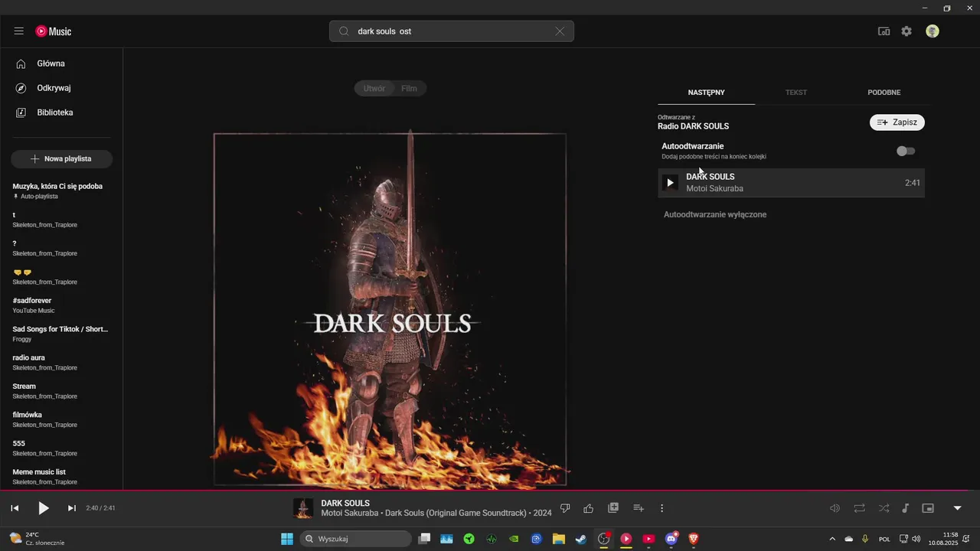Click the music note icon in player bar

point(905,508)
